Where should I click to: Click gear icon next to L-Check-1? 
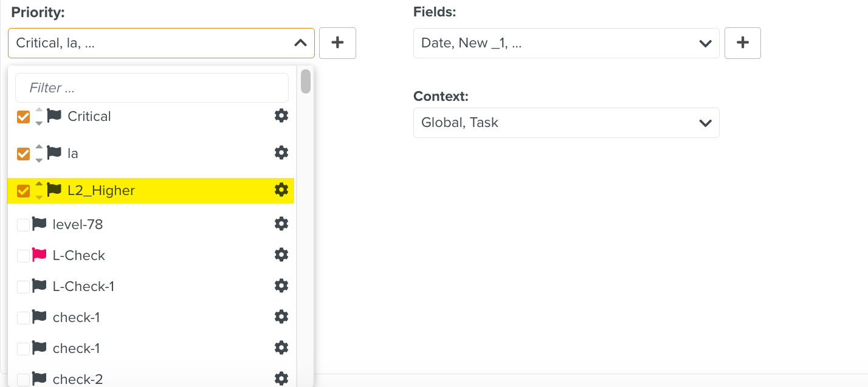(x=281, y=286)
